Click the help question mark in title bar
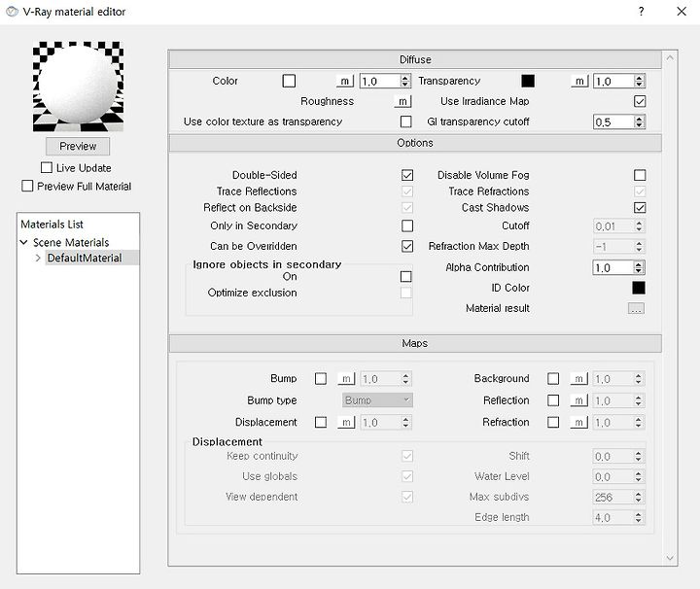The image size is (700, 589). tap(641, 11)
